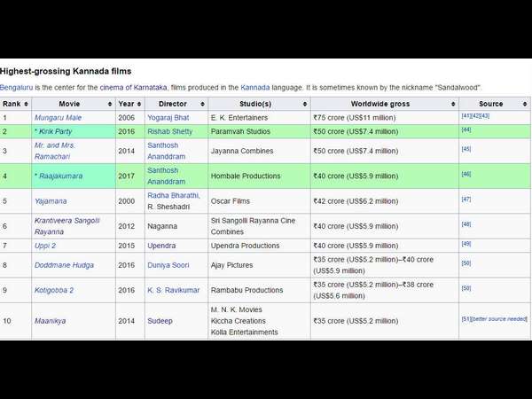Select the '₹42 crore (US$6.2 million)' gross value

[x=356, y=201]
